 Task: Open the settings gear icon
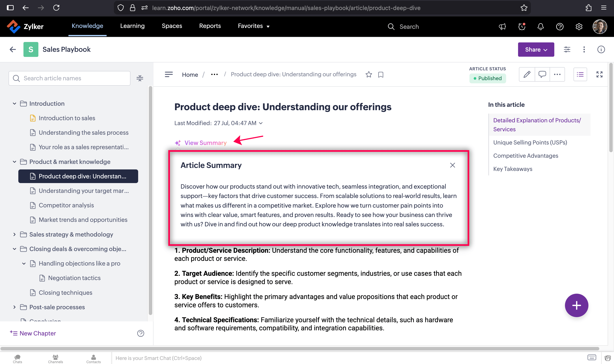(x=579, y=26)
